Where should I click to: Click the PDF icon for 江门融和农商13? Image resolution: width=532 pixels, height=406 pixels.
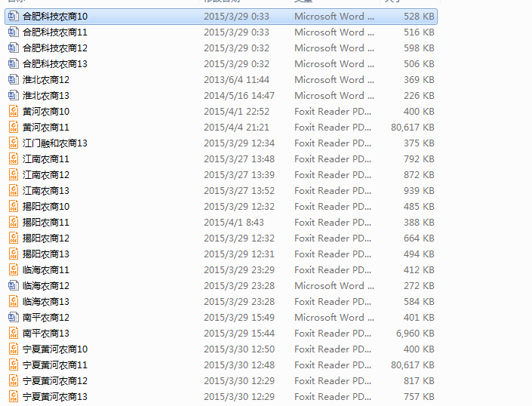[14, 143]
